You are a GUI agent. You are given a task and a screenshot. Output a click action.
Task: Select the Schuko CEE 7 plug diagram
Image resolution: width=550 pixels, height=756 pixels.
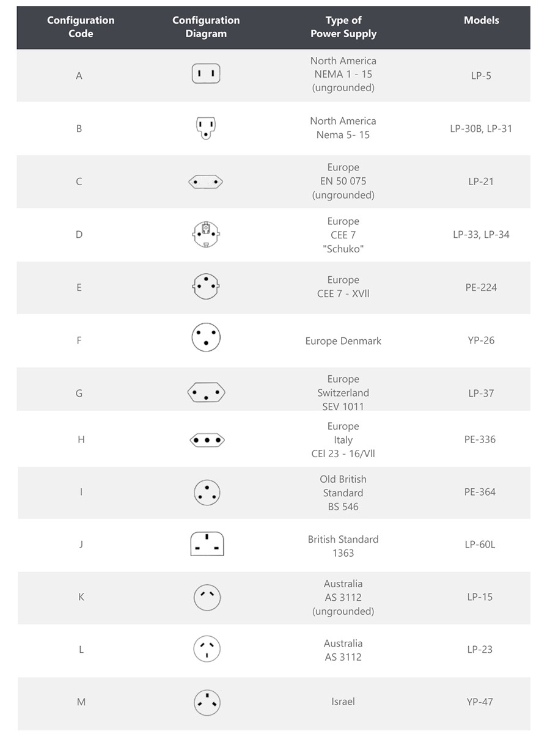point(206,235)
